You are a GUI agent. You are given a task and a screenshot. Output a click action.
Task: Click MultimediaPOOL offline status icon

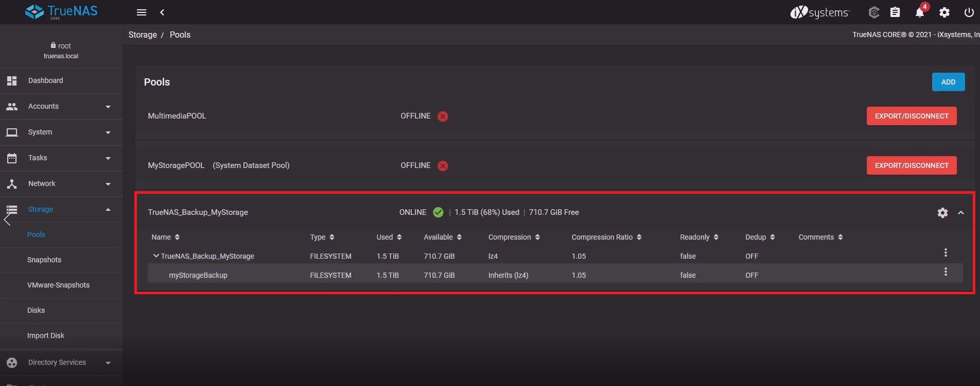[x=443, y=116]
